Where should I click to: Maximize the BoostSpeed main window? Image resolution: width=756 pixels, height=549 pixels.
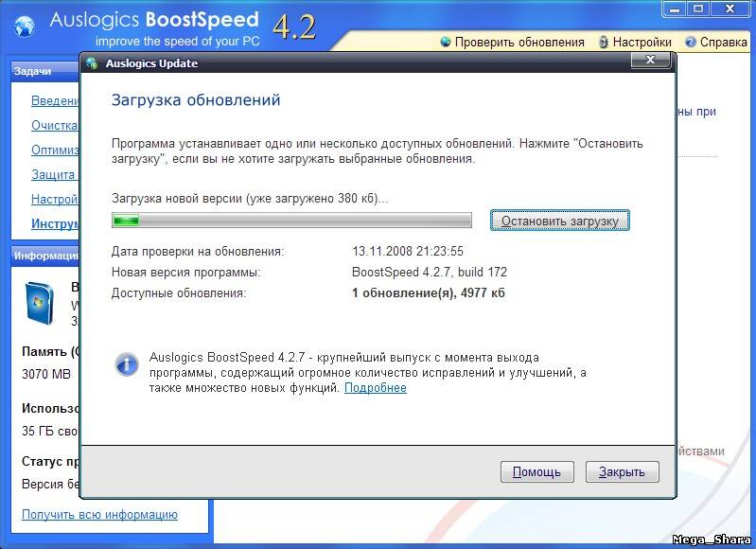pos(697,9)
